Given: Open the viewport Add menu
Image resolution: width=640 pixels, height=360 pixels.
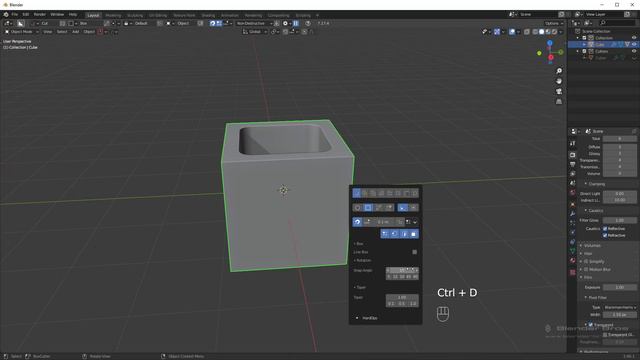Looking at the screenshot, I should [x=76, y=31].
